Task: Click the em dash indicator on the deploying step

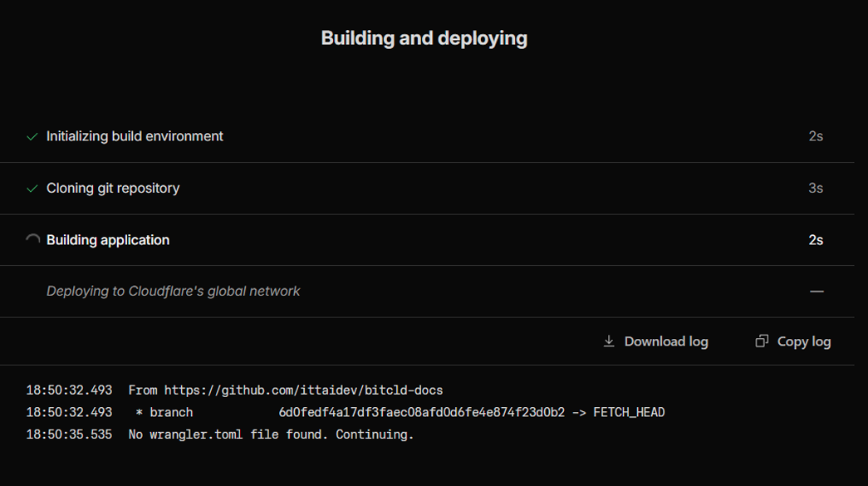Action: click(817, 291)
